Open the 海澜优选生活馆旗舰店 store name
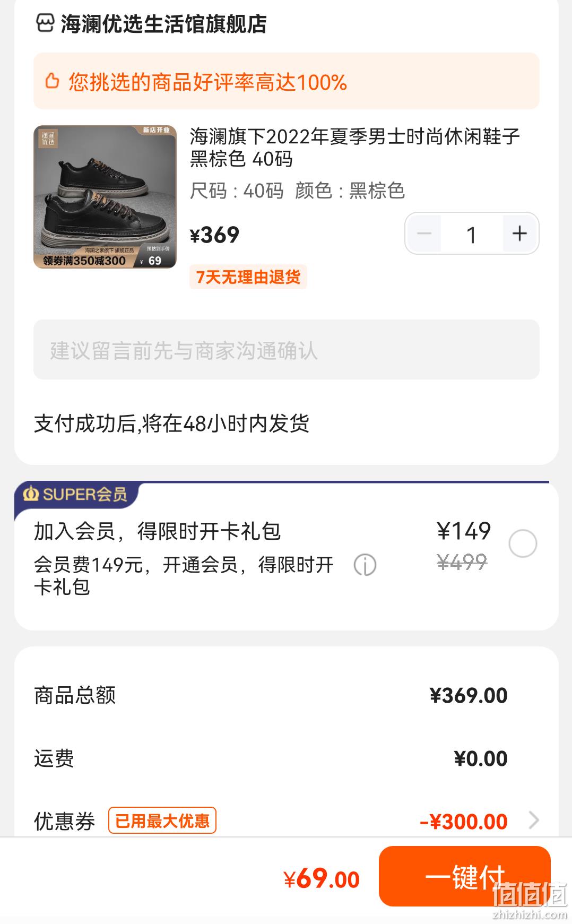 tap(163, 24)
